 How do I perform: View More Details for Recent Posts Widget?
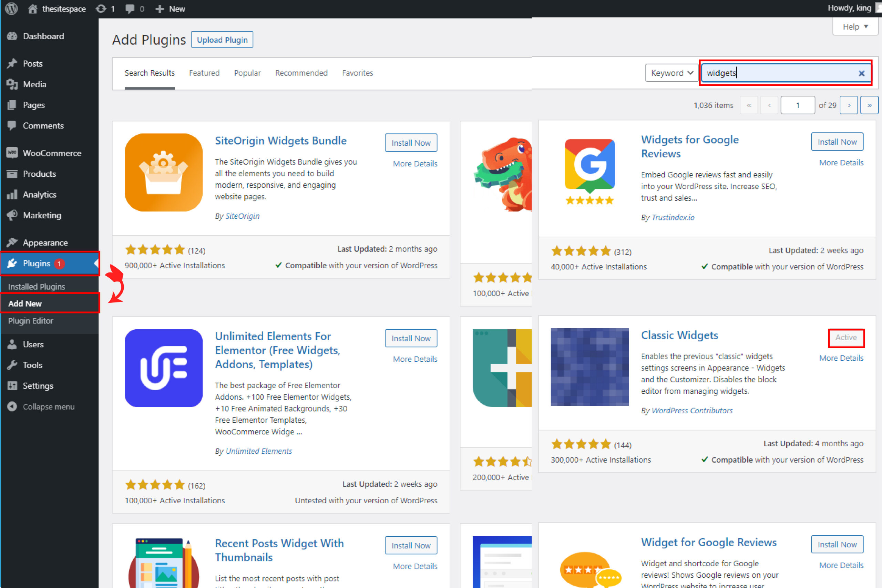click(x=415, y=566)
